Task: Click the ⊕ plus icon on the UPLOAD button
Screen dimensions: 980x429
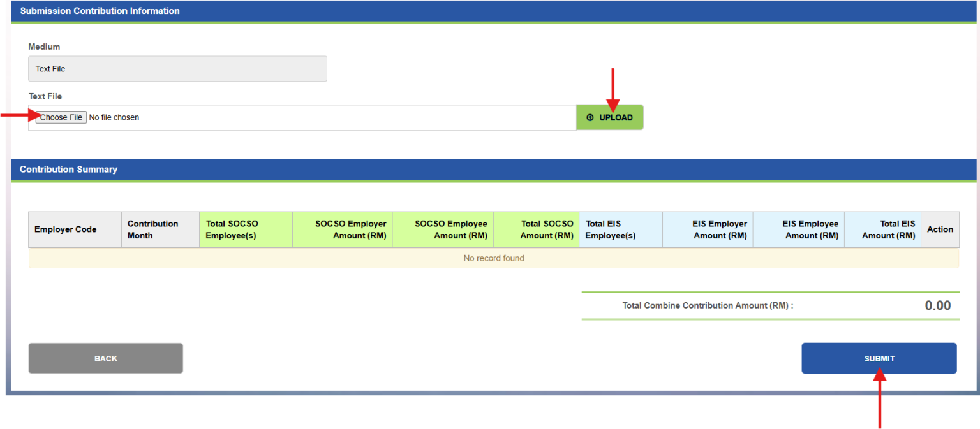Action: pyautogui.click(x=589, y=117)
